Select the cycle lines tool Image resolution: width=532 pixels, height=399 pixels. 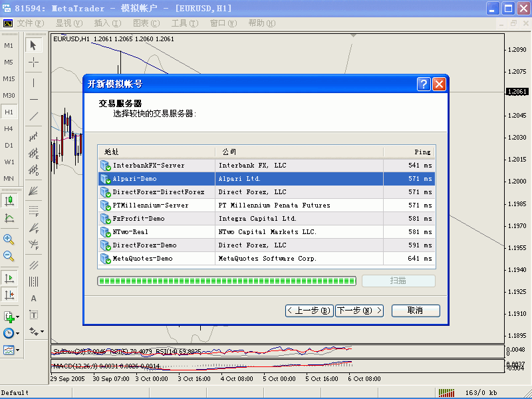pos(34,281)
